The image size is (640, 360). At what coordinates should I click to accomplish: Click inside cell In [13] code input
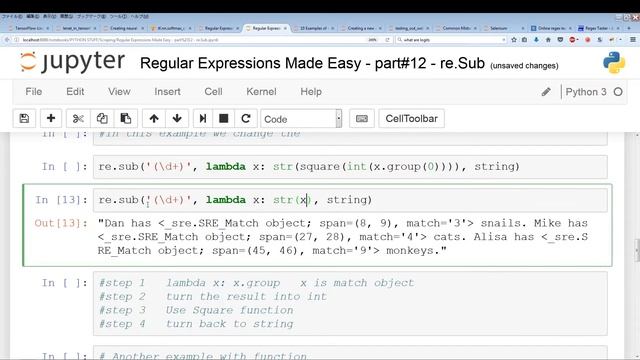click(x=350, y=200)
